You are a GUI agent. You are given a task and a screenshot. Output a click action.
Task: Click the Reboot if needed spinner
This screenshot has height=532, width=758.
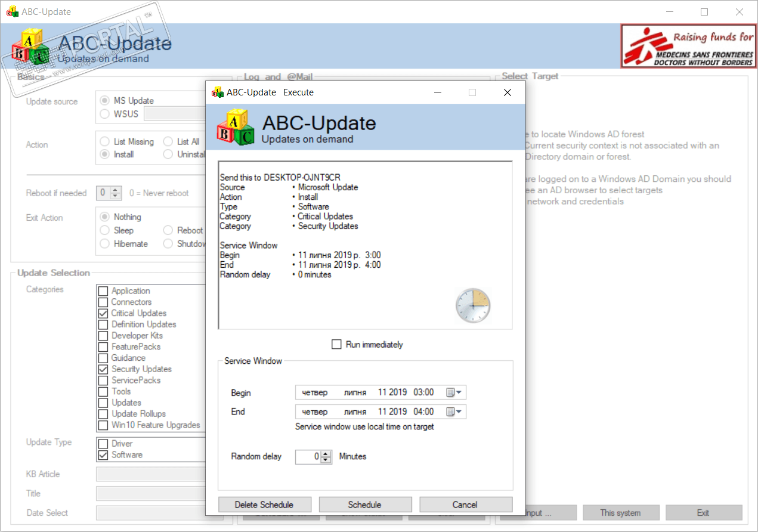(x=116, y=193)
